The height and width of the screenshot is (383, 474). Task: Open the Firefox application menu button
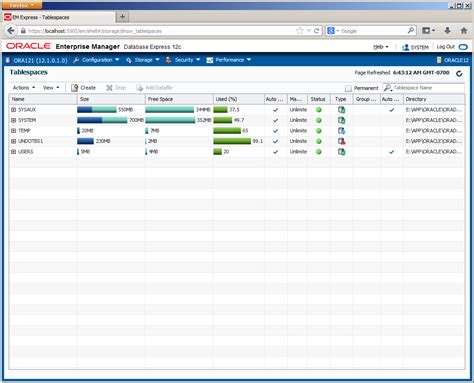click(21, 5)
